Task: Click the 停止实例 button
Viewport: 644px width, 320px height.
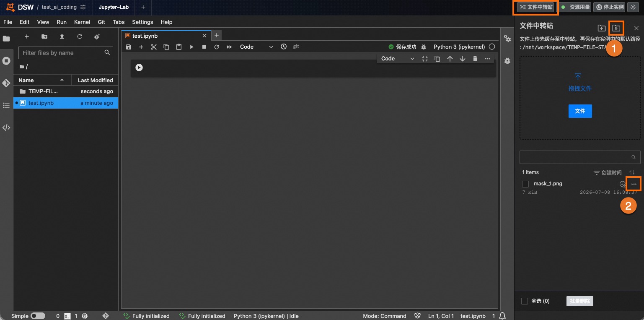Action: pyautogui.click(x=610, y=7)
